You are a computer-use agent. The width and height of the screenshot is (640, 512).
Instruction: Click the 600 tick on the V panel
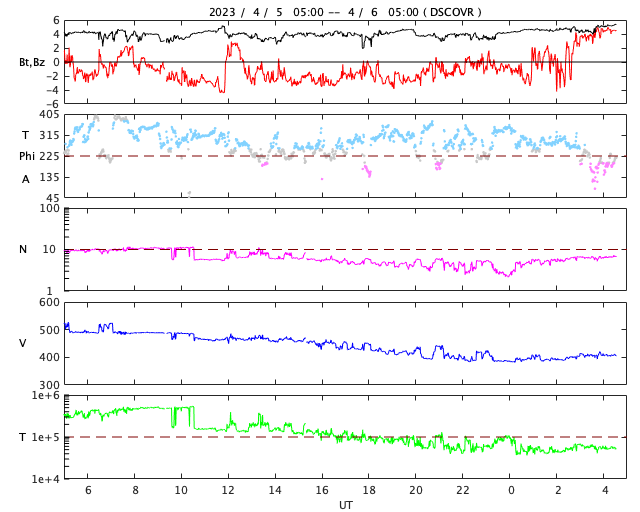tap(49, 303)
